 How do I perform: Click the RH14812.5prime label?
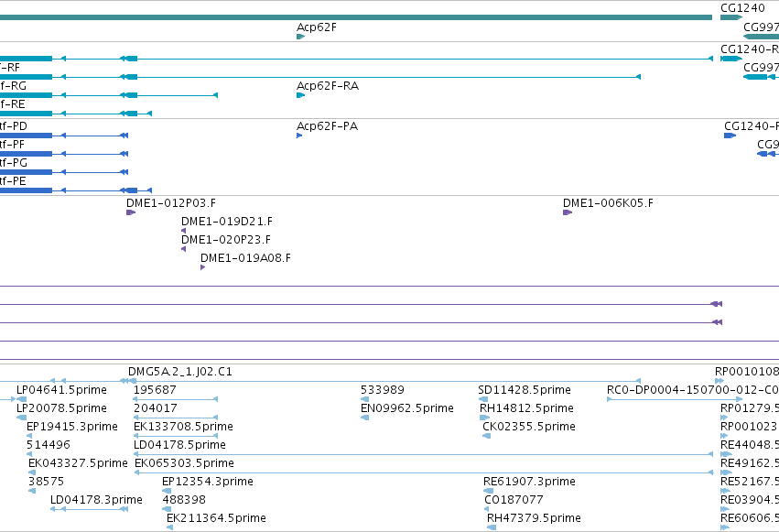coord(526,408)
